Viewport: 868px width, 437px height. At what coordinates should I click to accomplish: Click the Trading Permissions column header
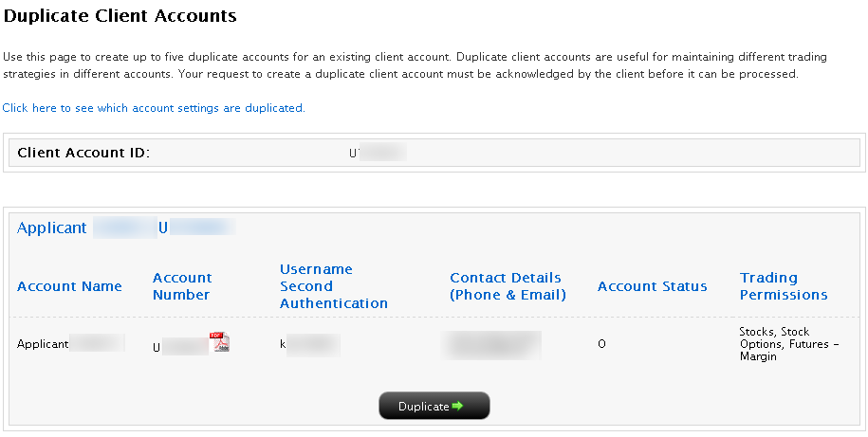[784, 286]
